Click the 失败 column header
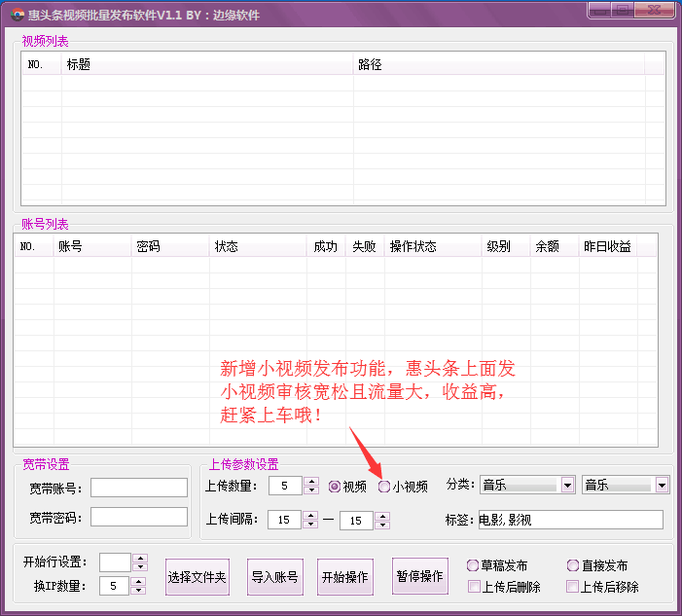This screenshot has width=682, height=616. tap(365, 246)
